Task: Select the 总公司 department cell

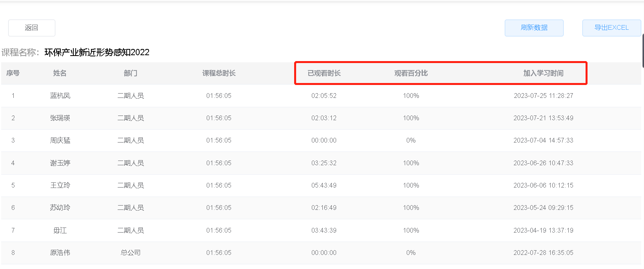Action: click(131, 253)
